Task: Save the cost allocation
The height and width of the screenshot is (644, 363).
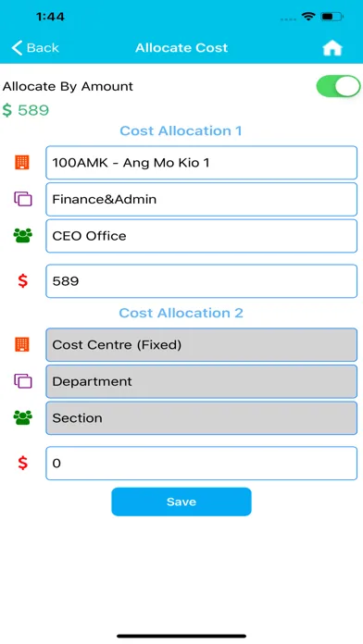Action: click(181, 502)
